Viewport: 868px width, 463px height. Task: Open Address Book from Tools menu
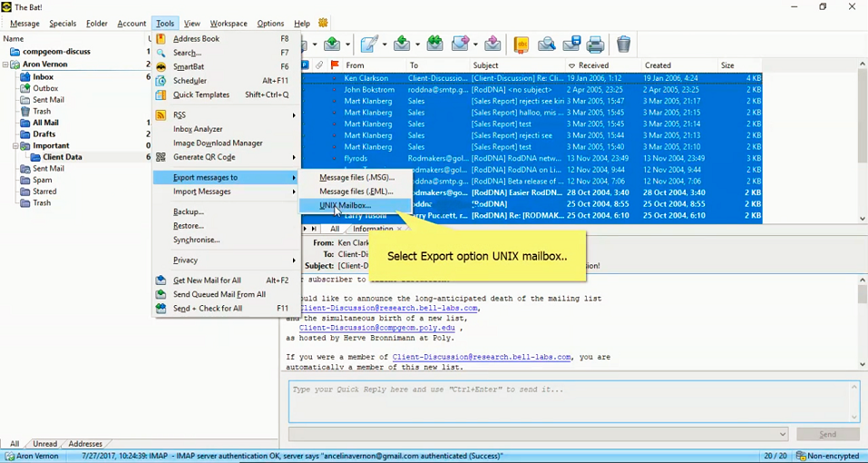point(226,39)
